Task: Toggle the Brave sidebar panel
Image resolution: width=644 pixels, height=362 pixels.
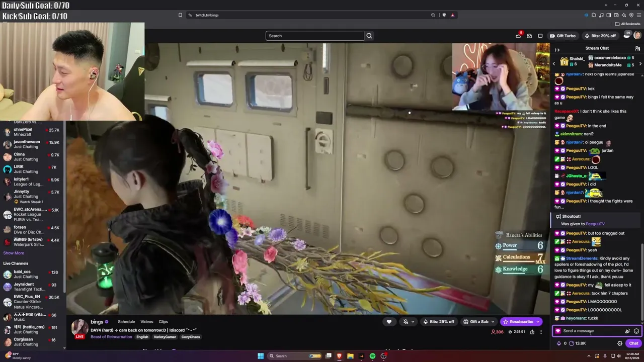Action: [609, 15]
